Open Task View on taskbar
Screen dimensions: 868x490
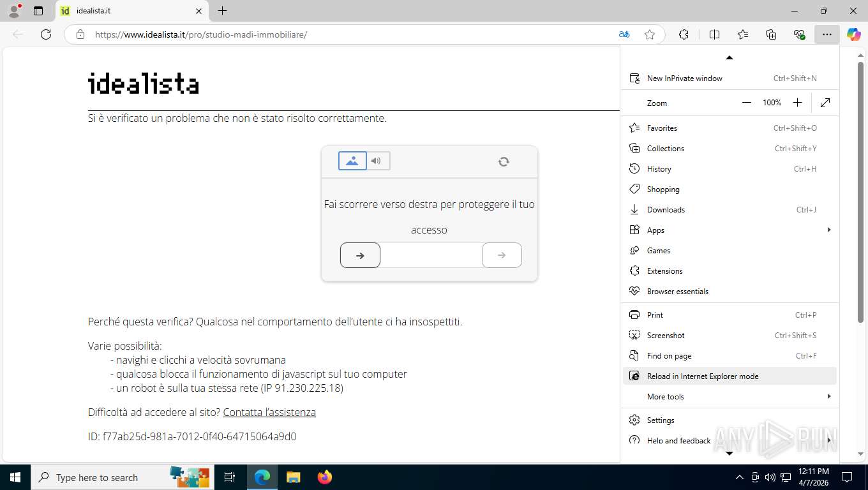click(x=230, y=477)
